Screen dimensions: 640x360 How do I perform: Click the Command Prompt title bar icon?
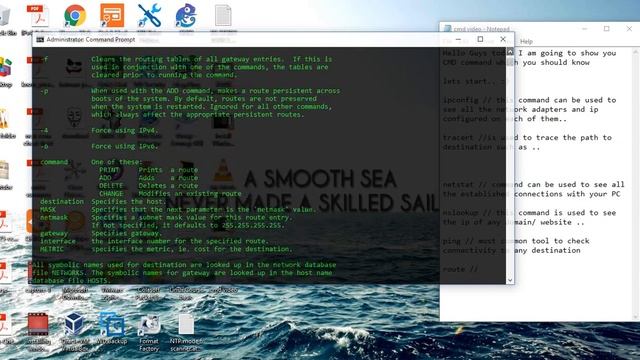(x=40, y=40)
